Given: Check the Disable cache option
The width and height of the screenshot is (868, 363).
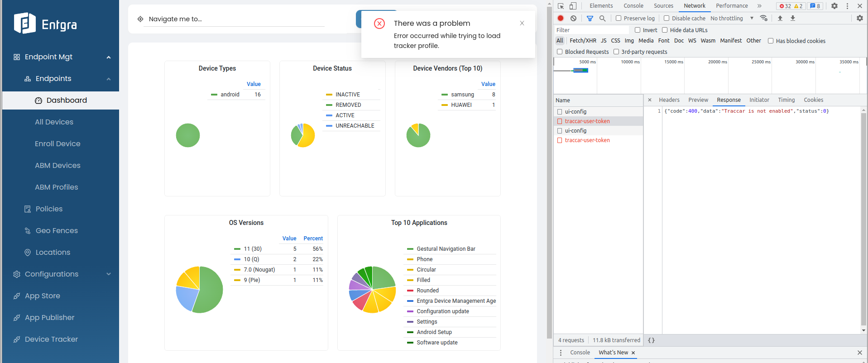Looking at the screenshot, I should (667, 18).
